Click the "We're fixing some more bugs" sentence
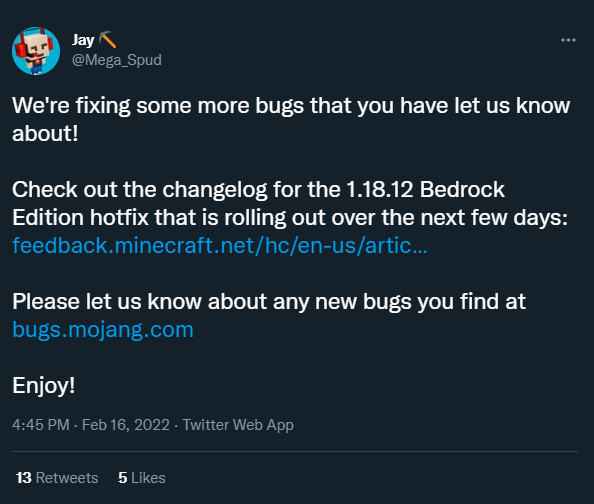This screenshot has height=504, width=594. pos(291,119)
